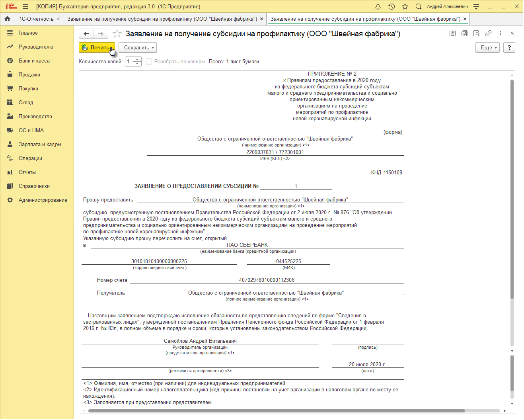
Task: Switch to first Заявление на получение субсидии tab
Action: 162,19
